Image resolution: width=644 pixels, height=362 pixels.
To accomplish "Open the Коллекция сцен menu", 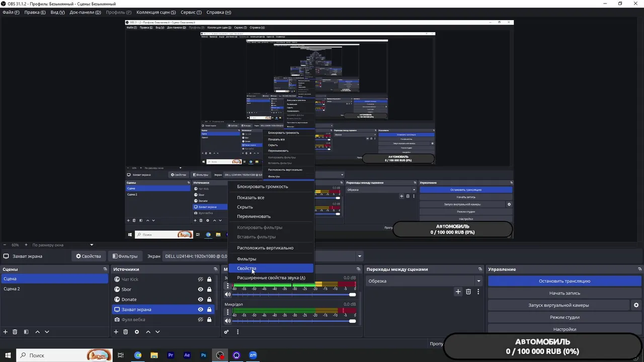I will tap(156, 12).
